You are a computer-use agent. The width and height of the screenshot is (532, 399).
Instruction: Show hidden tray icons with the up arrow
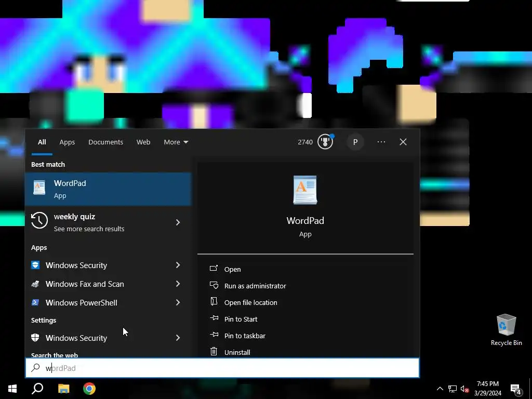pyautogui.click(x=440, y=389)
